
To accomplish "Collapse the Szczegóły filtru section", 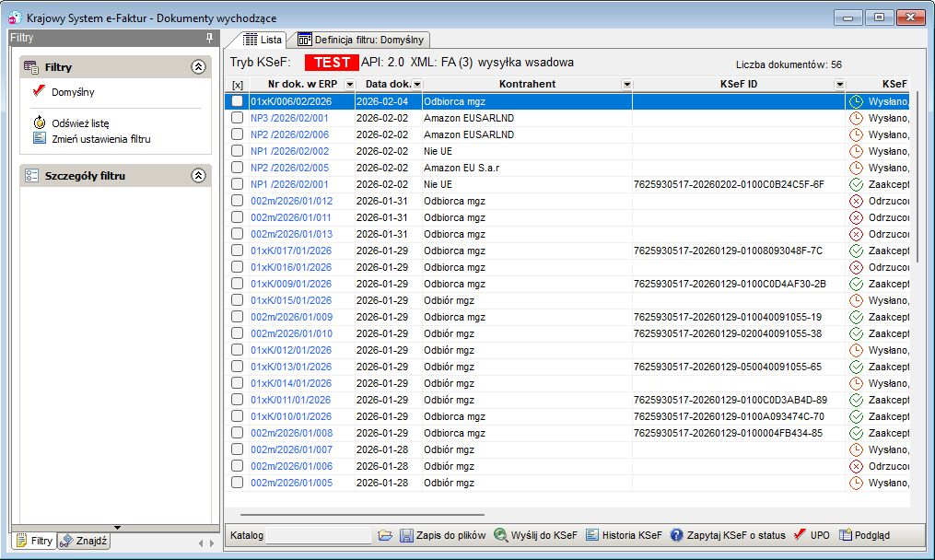I will [x=199, y=175].
